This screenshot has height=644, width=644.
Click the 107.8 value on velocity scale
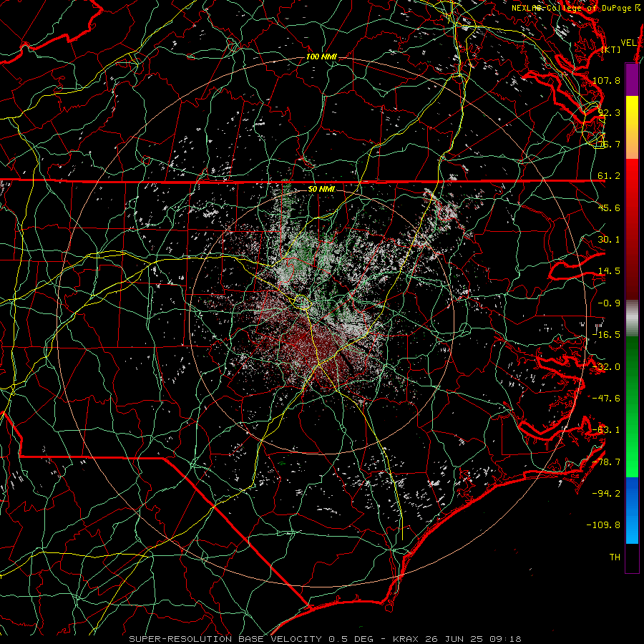(x=606, y=80)
